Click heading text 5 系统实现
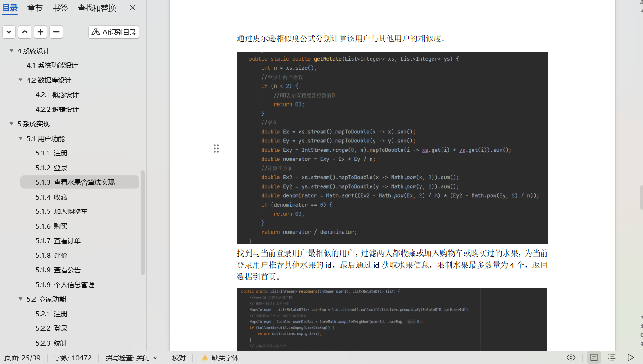The width and height of the screenshot is (643, 364). coord(34,124)
